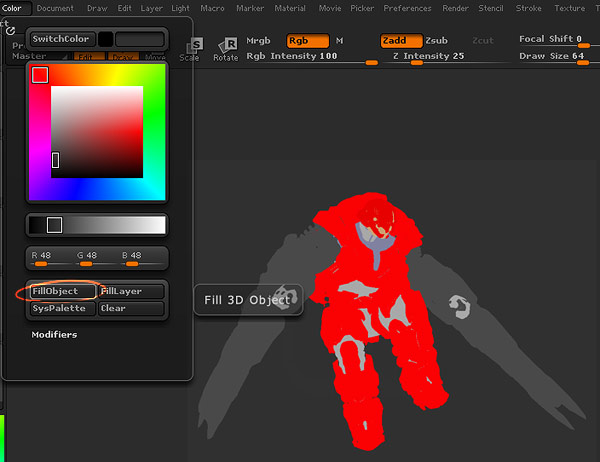Screen dimensions: 600x462
Task: Toggle the Zsub mode
Action: pos(437,41)
